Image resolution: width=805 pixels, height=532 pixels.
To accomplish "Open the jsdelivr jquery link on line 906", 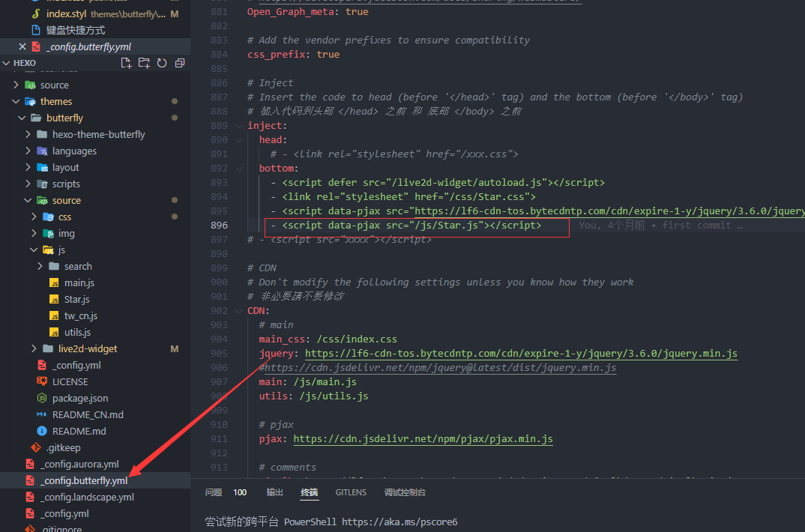I will coord(441,368).
